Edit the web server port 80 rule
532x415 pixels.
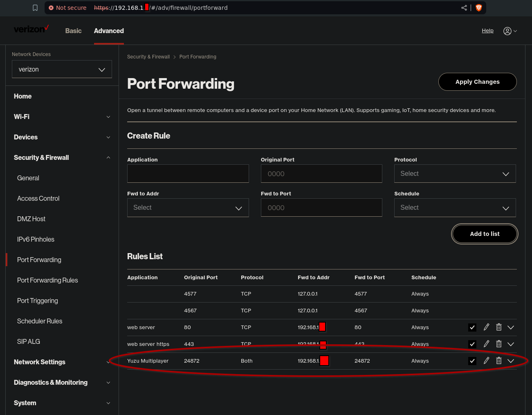[x=486, y=327]
